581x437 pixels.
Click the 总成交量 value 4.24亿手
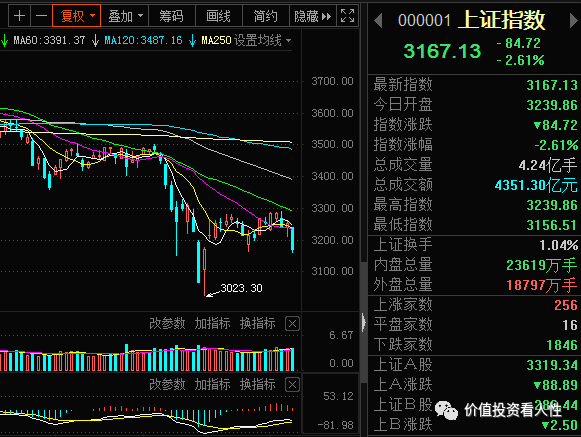pos(548,165)
